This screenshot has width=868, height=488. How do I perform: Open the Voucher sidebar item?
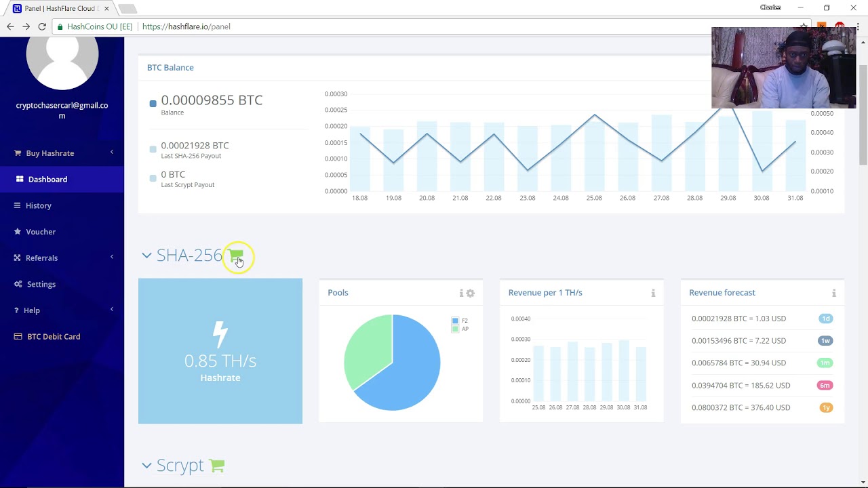click(62, 232)
